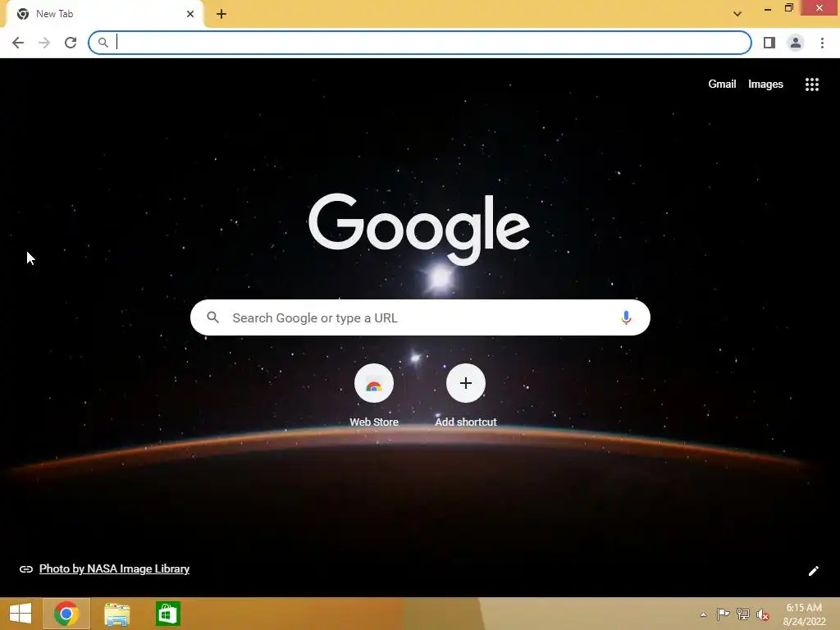Open the Google apps grid
The width and height of the screenshot is (840, 630).
[x=812, y=84]
